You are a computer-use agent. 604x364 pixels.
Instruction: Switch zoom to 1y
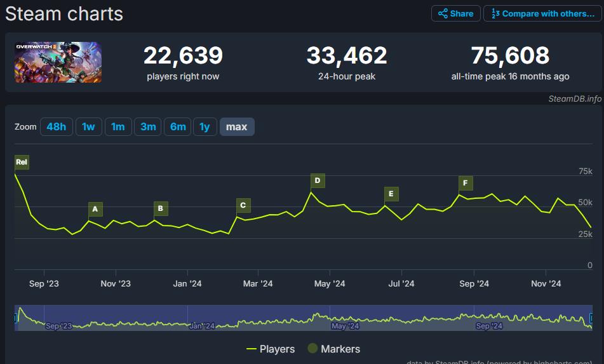coord(205,127)
